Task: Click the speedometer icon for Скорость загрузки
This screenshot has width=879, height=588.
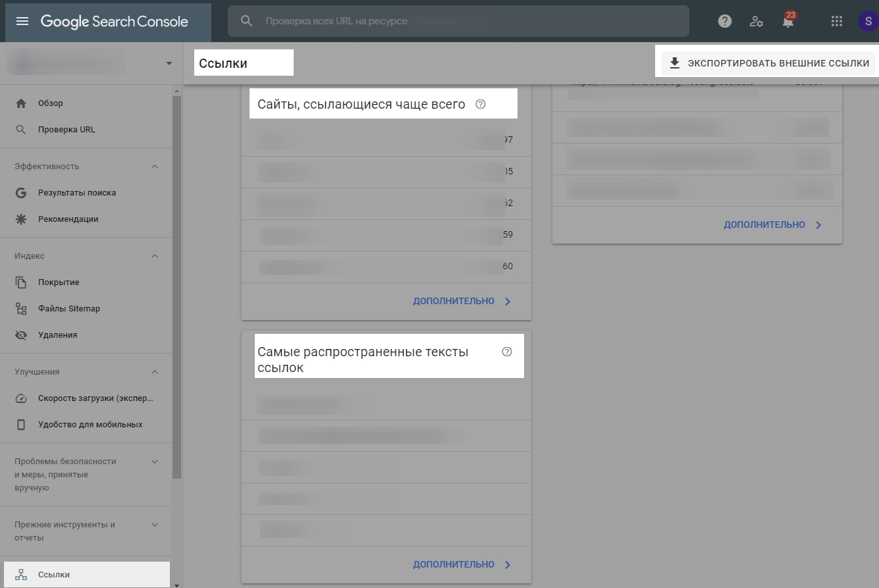Action: [21, 398]
